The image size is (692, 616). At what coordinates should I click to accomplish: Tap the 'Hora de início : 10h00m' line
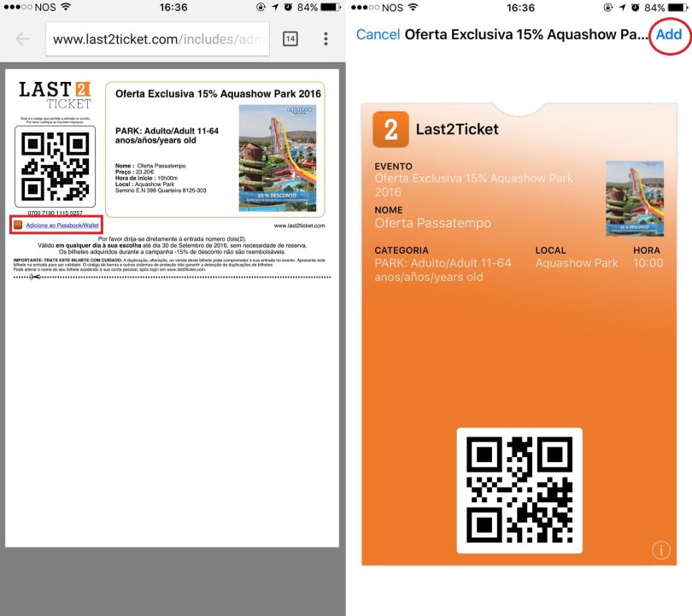tap(147, 179)
